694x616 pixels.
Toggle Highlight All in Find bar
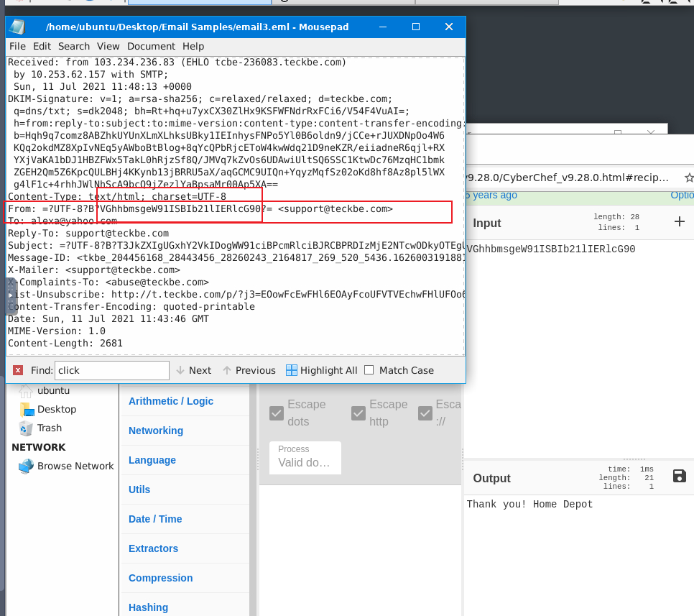coord(322,370)
